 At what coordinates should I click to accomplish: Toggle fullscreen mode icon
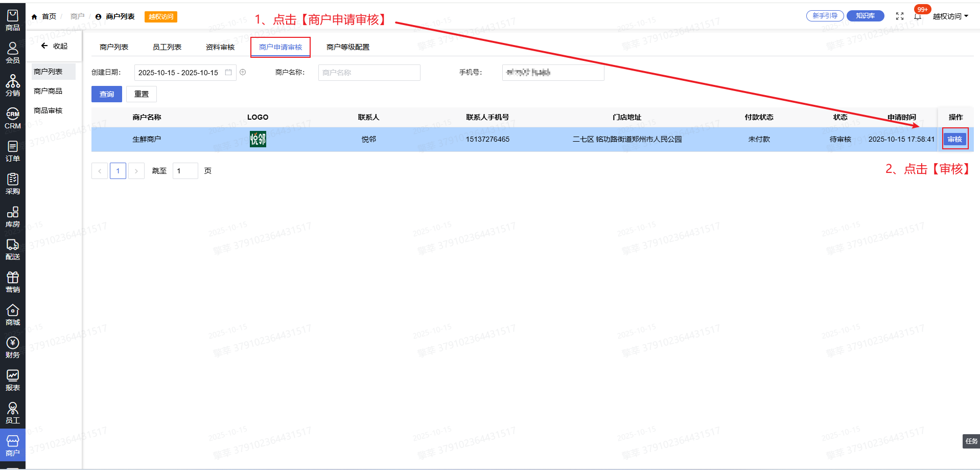(x=900, y=16)
